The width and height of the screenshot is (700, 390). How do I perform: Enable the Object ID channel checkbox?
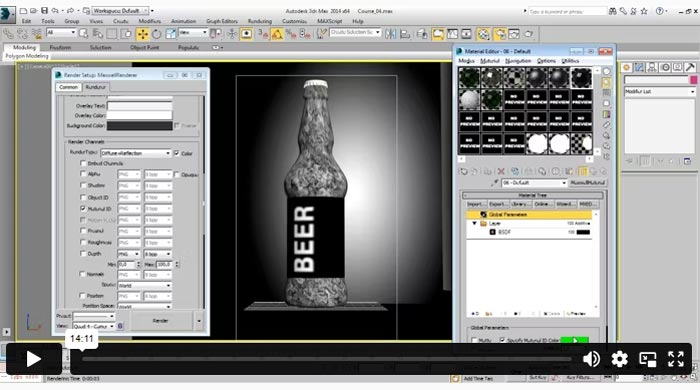83,197
